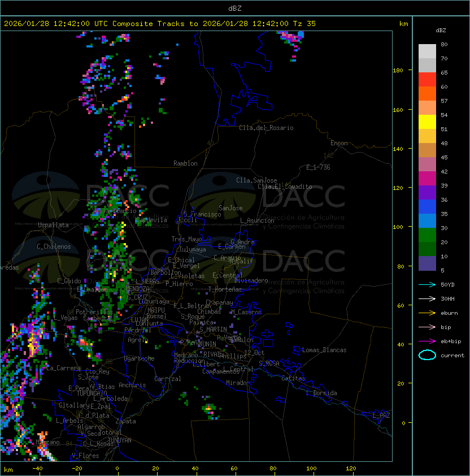Select the yellow 54-51 dBZ swatch

point(427,122)
